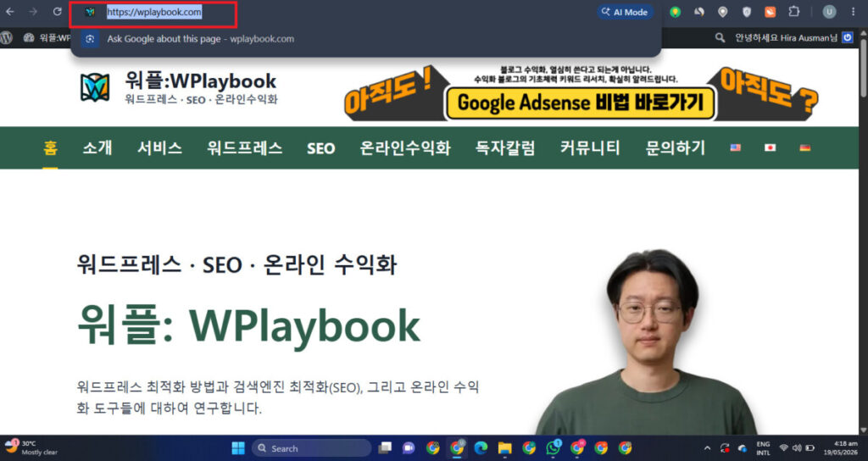Open the 워플:WPlaybook site title link
The image size is (868, 461).
coord(200,81)
